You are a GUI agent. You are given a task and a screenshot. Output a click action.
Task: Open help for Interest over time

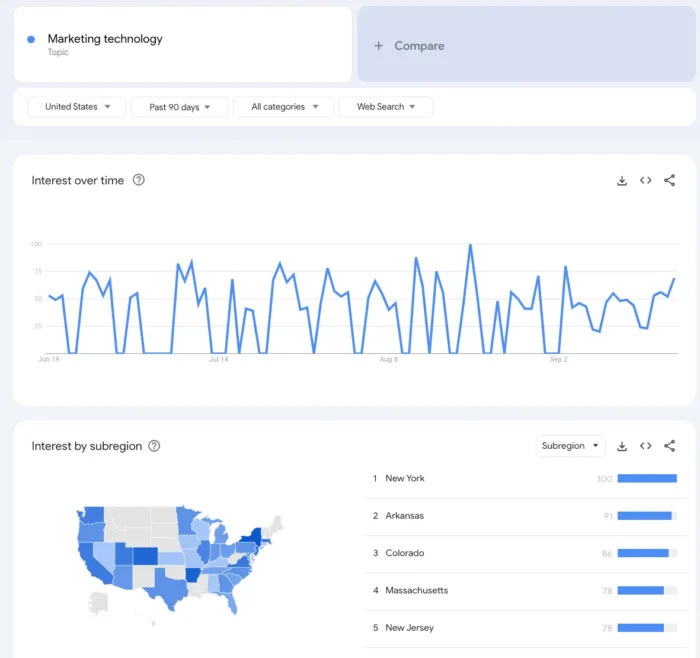tap(138, 180)
